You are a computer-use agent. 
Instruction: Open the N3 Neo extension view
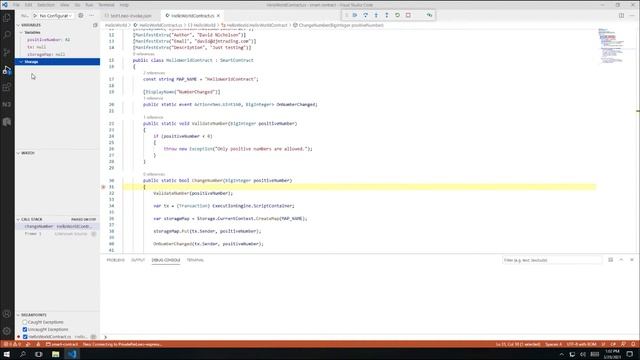pos(7,104)
